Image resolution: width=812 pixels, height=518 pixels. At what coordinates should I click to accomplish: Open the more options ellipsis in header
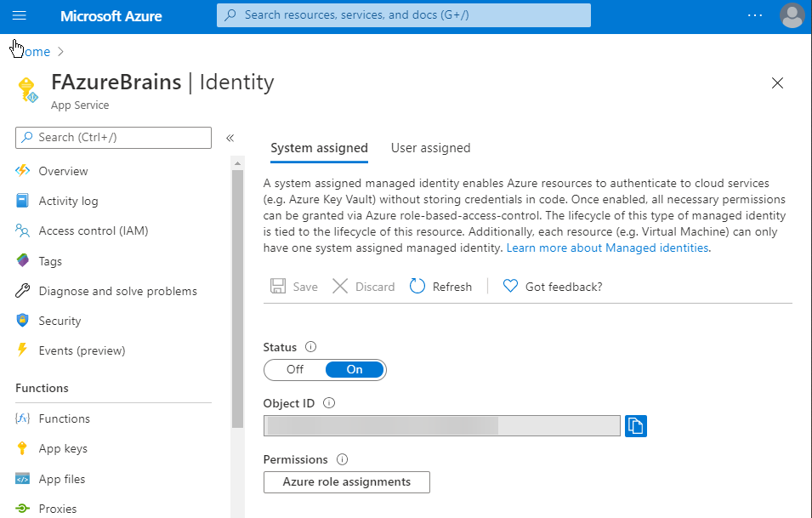pyautogui.click(x=755, y=15)
